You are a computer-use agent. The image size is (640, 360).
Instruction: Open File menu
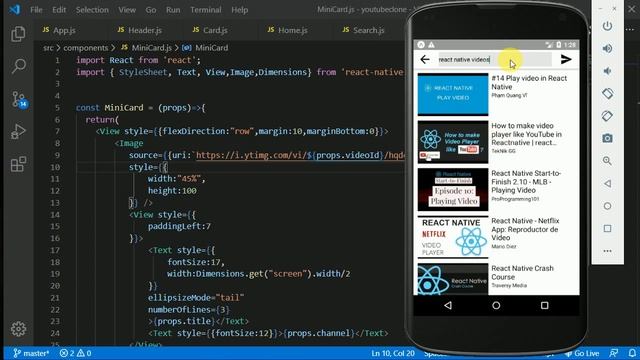[x=36, y=10]
